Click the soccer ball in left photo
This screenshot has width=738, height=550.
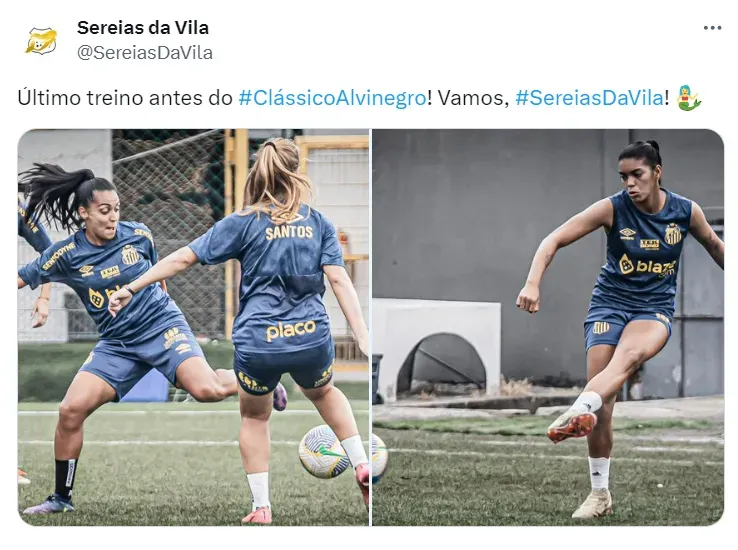tap(324, 451)
